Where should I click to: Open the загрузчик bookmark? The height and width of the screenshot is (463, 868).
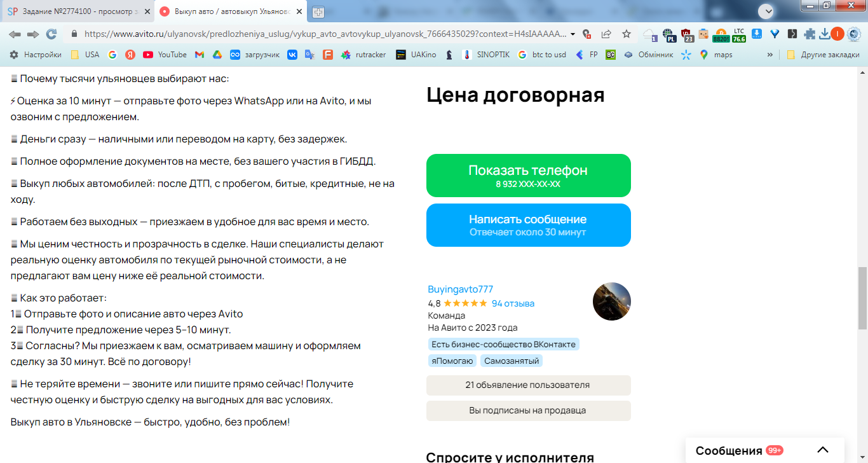tap(255, 55)
